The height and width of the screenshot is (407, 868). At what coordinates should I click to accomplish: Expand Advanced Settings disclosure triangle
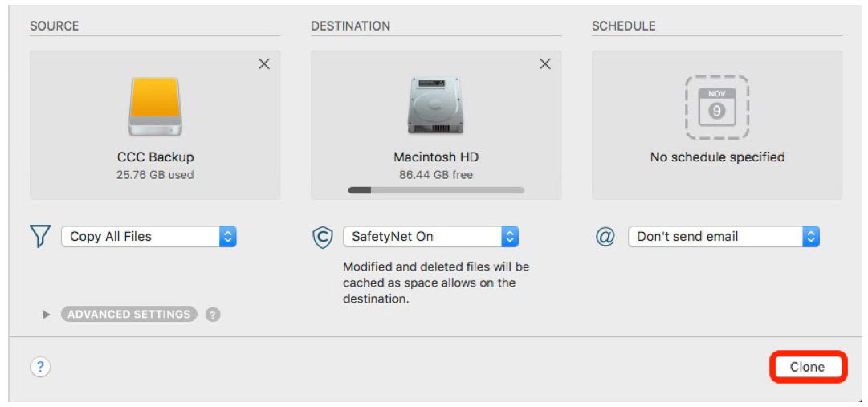(47, 315)
